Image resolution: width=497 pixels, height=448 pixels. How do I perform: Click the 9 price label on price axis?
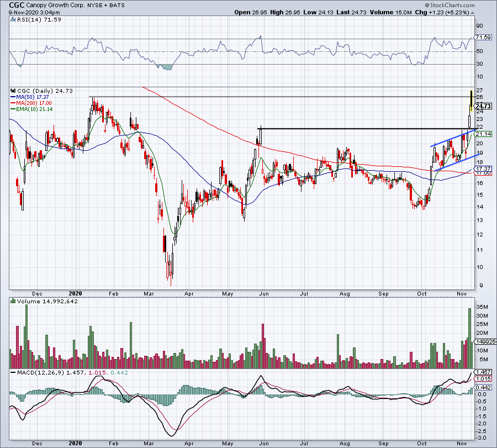[x=481, y=286]
